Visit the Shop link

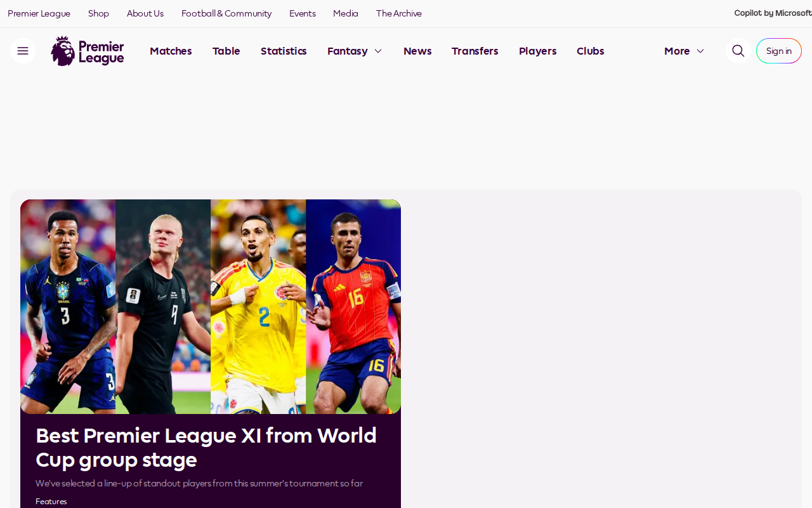(98, 13)
